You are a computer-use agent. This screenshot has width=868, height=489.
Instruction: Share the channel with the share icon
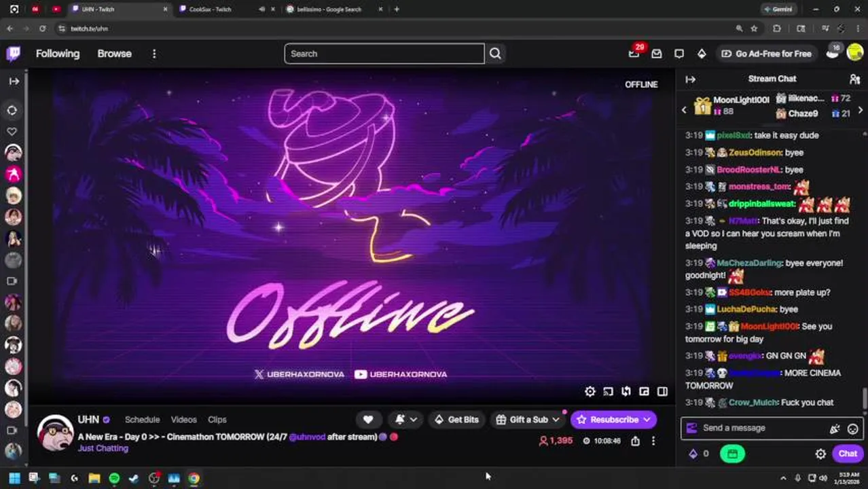[x=635, y=441]
